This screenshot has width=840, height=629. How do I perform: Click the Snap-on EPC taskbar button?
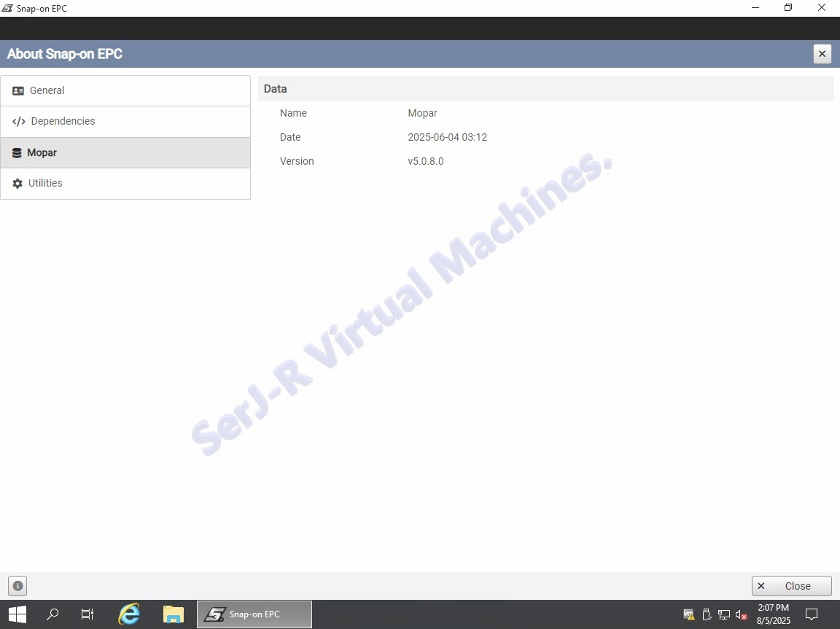[x=254, y=614]
